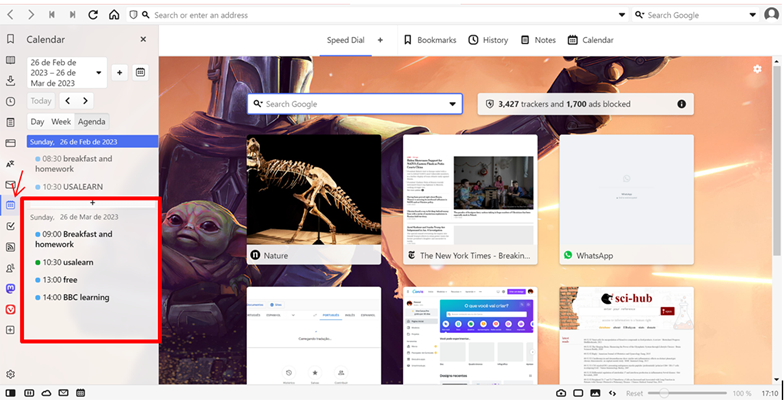Open the user profile avatar

[x=772, y=15]
